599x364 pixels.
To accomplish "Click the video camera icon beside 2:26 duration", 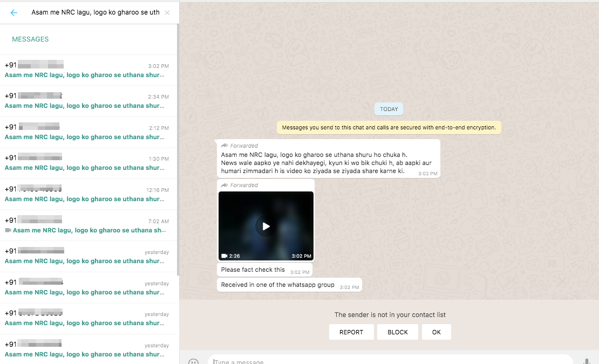I will tap(224, 256).
